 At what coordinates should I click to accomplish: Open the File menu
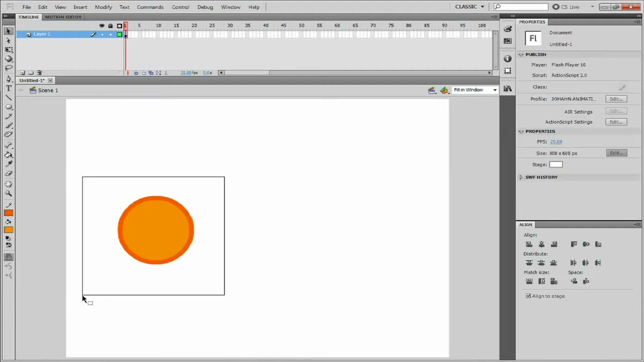tap(26, 7)
